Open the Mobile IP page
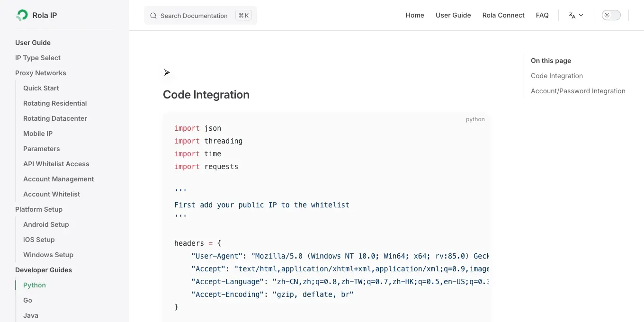 tap(38, 134)
